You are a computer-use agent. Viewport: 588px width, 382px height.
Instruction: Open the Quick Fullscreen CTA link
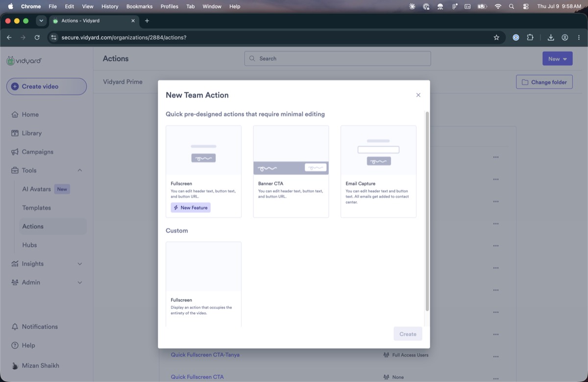pyautogui.click(x=197, y=377)
